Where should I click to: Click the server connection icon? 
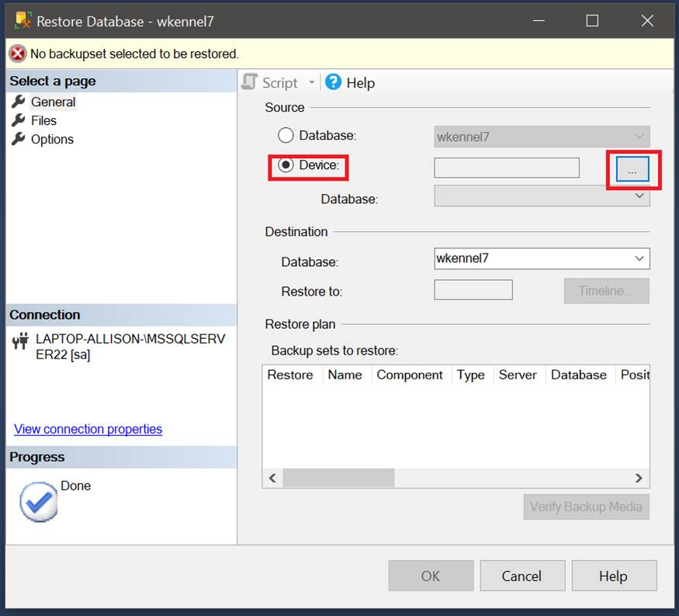[x=21, y=341]
